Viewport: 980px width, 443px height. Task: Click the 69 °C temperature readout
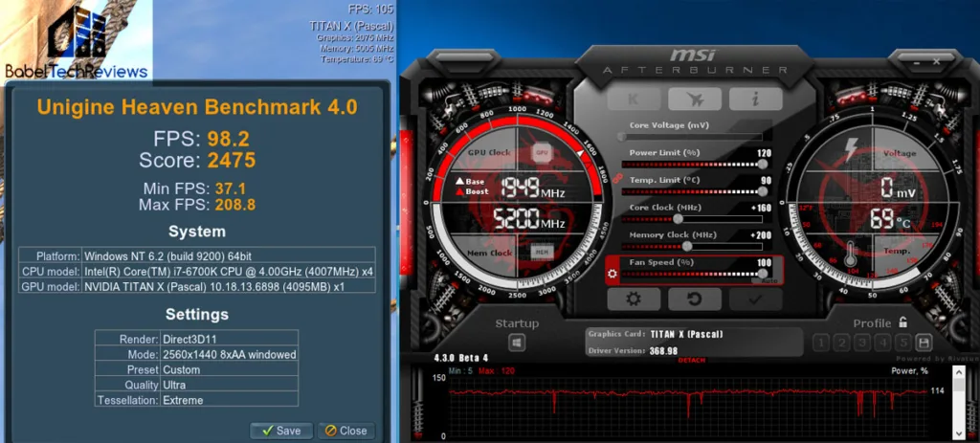pos(890,219)
